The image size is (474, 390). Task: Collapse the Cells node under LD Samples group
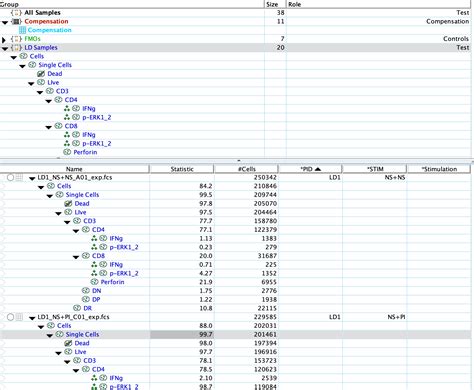pos(14,57)
